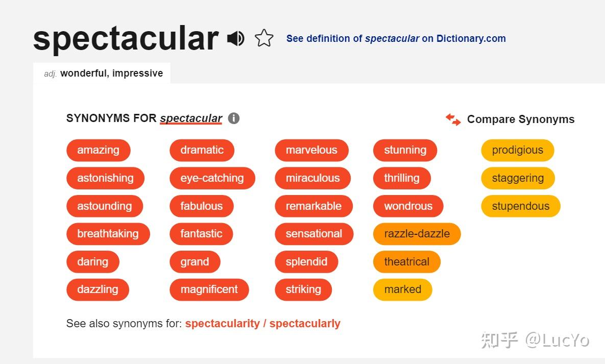The height and width of the screenshot is (364, 605).
Task: Select the synonym 'eye-catching'
Action: point(212,178)
